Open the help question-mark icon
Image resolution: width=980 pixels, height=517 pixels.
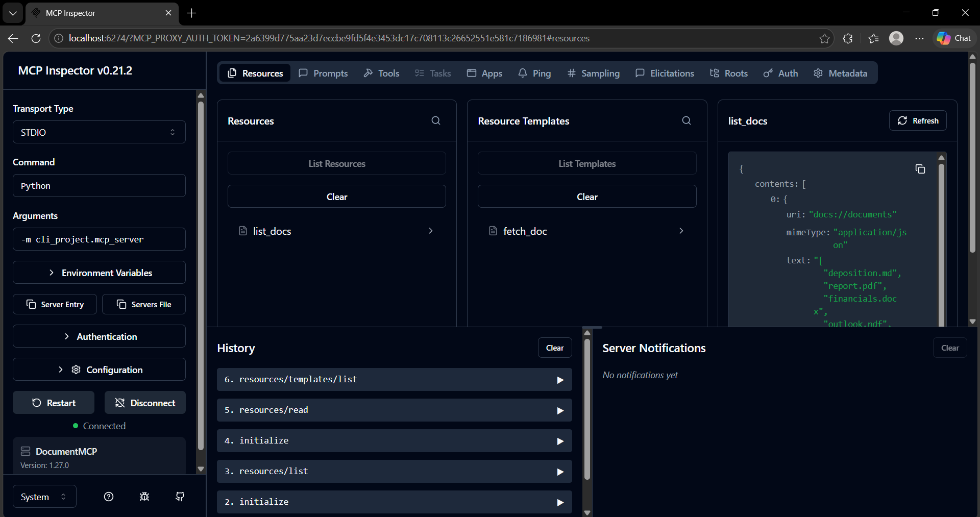(x=108, y=497)
